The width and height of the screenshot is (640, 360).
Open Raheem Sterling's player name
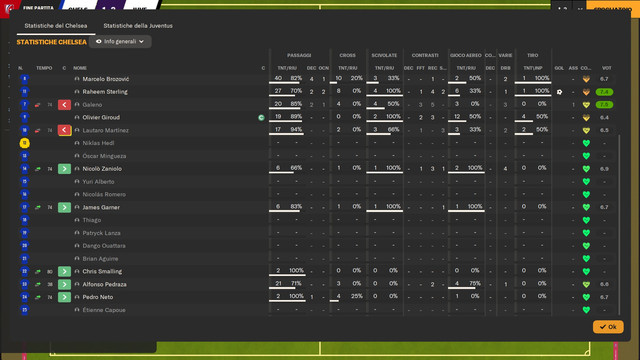point(105,92)
